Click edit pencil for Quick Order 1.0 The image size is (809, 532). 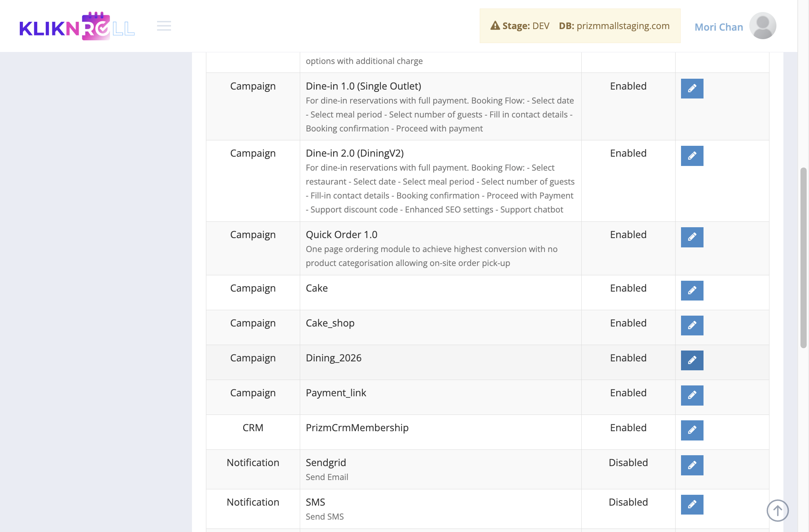point(692,237)
